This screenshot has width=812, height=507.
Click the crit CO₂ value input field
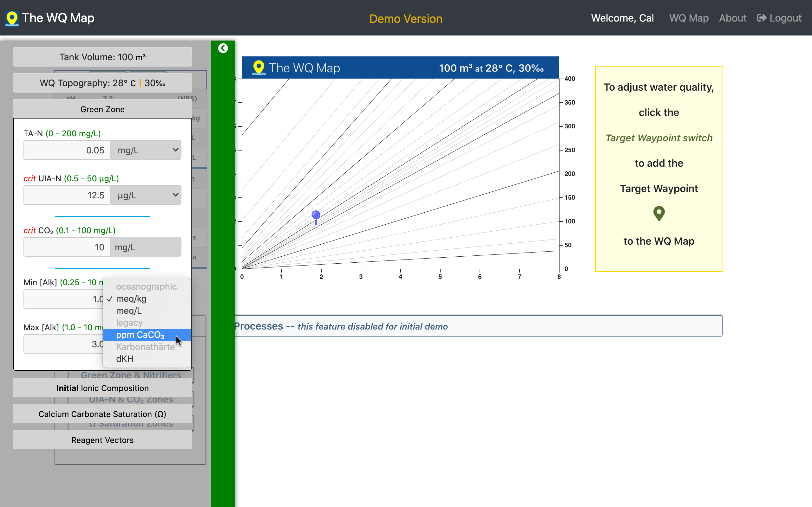[67, 247]
